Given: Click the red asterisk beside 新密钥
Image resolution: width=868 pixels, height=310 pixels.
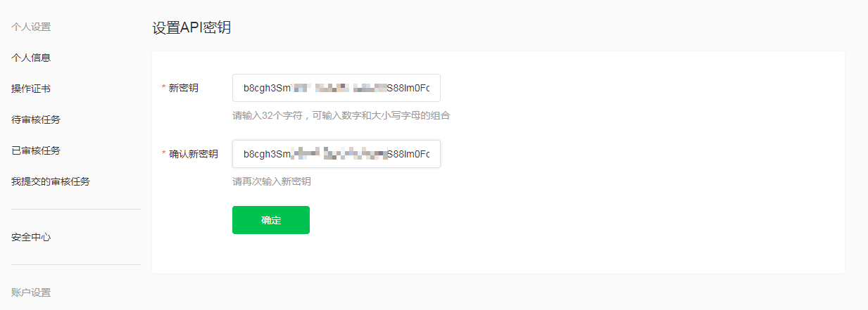Looking at the screenshot, I should point(164,88).
